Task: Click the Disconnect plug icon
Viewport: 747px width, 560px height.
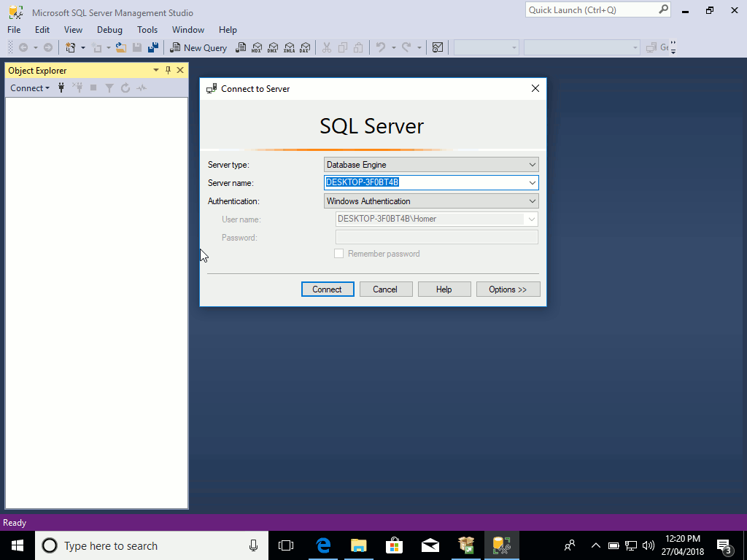Action: click(77, 87)
